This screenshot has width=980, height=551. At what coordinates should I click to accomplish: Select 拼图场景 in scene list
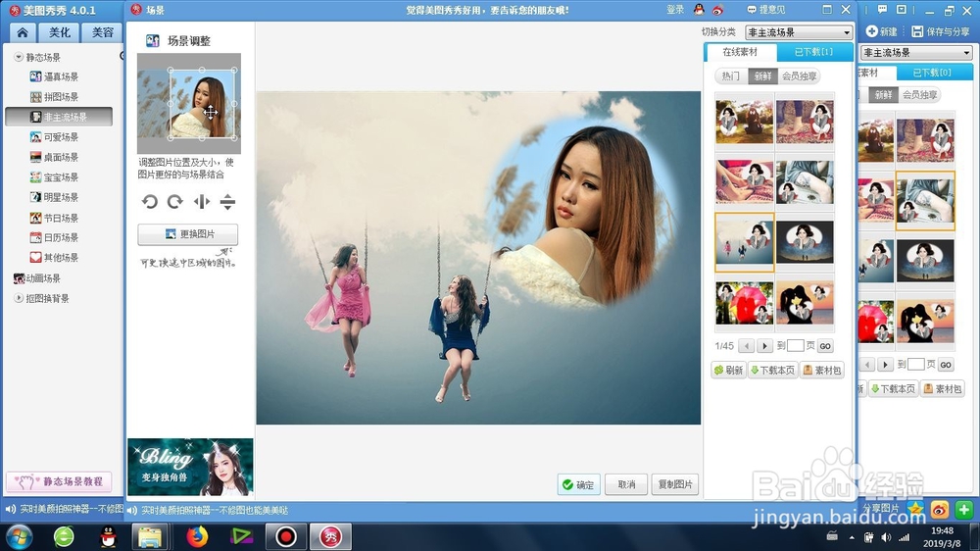coord(54,96)
